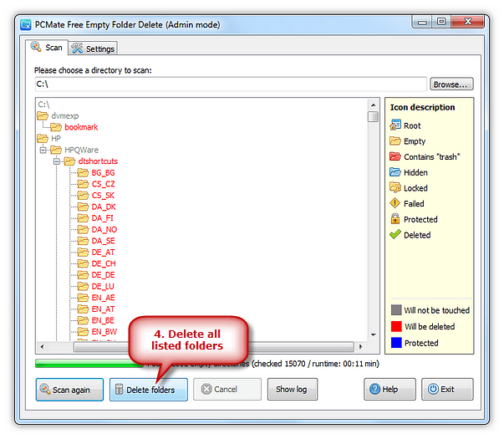Click the folder icon beside DA_SE
Image resolution: width=504 pixels, height=439 pixels.
[x=83, y=241]
